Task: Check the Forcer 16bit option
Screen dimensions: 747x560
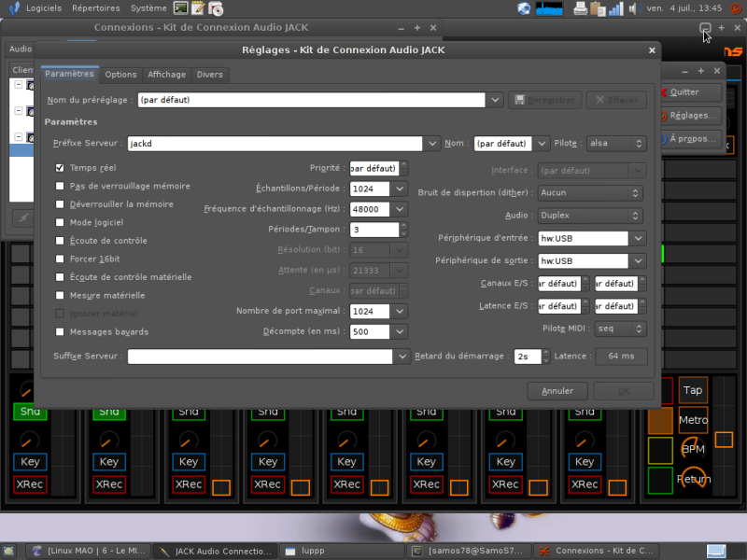Action: (60, 259)
